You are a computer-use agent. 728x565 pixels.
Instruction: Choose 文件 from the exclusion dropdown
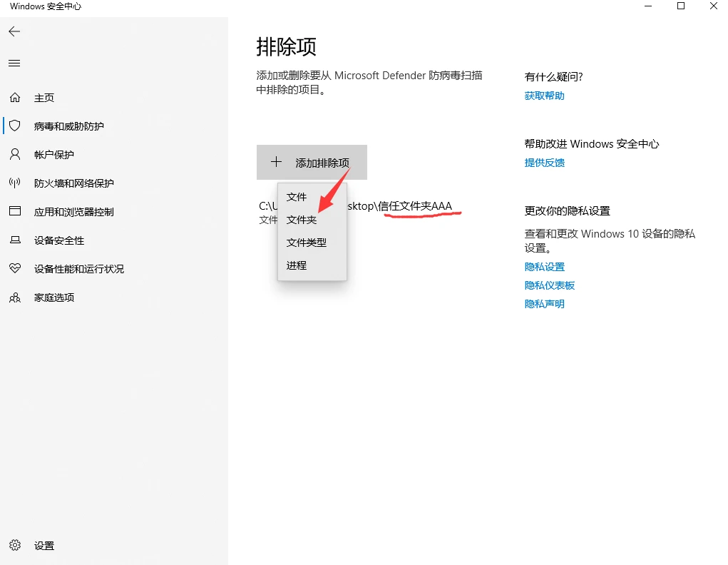pyautogui.click(x=312, y=197)
